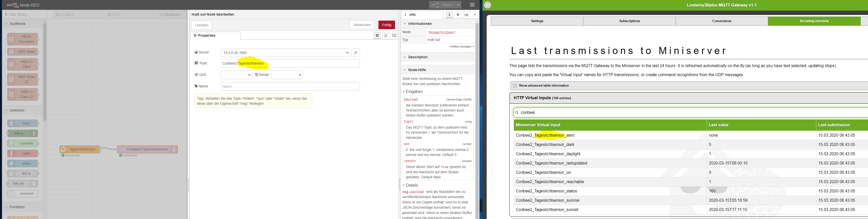Pick the inject node in the palette
Screen dimensions: 868x219
point(23,123)
